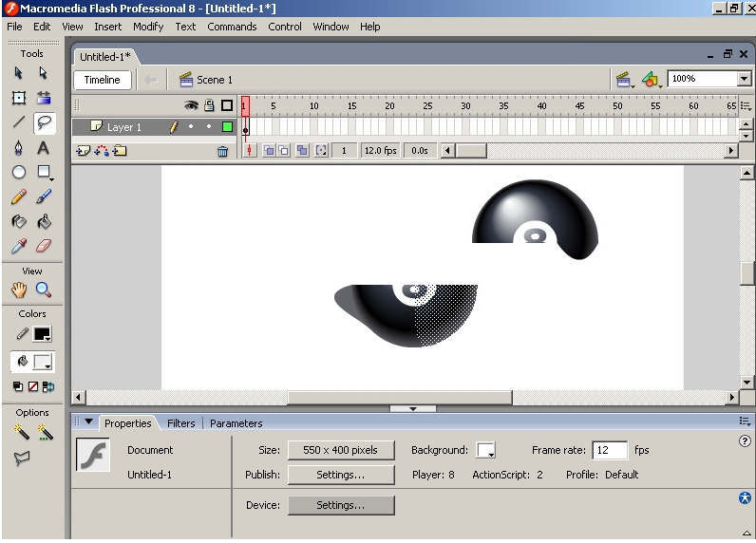Viewport: 756px width, 543px height.
Task: Switch to the Parameters tab
Action: (x=236, y=423)
